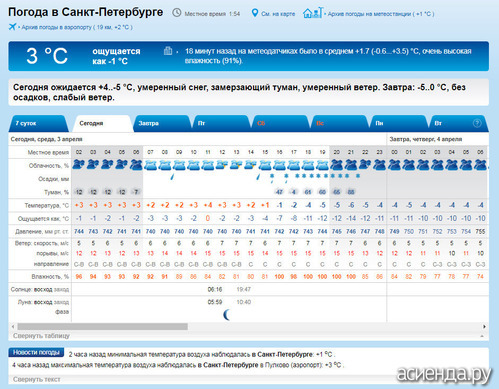This screenshot has height=389, width=499.
Task: Click pressure value 755 at far right
Action: click(480, 231)
